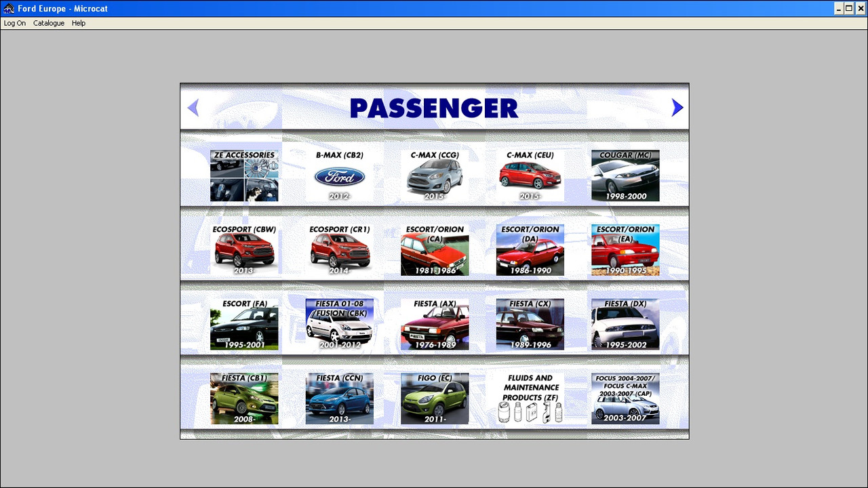Pick the blue Fiesta (CCN) 2013 tile

340,399
